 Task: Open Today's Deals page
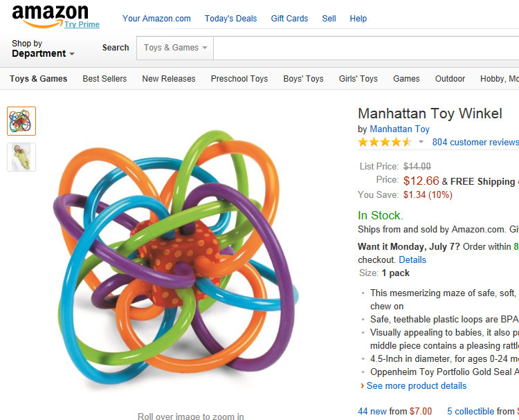pyautogui.click(x=230, y=19)
